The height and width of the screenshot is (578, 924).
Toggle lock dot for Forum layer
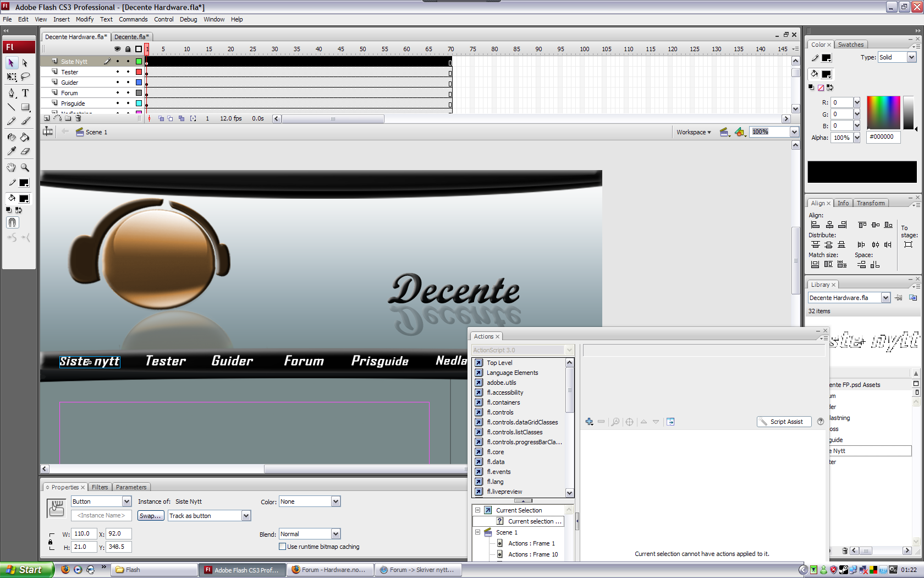click(128, 93)
